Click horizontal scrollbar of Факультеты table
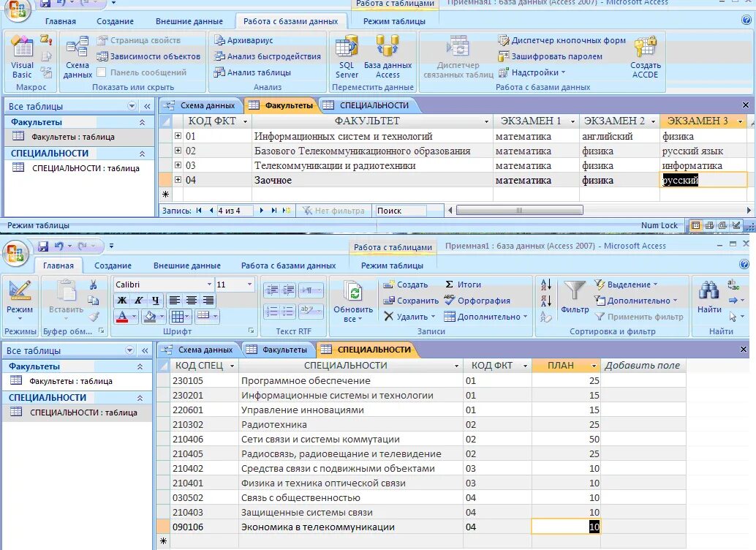The height and width of the screenshot is (550, 756). (x=519, y=211)
